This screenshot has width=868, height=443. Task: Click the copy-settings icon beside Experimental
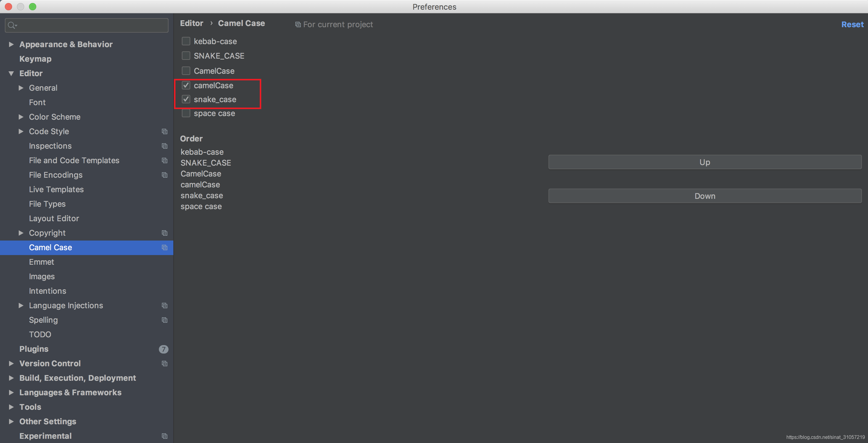(x=164, y=435)
